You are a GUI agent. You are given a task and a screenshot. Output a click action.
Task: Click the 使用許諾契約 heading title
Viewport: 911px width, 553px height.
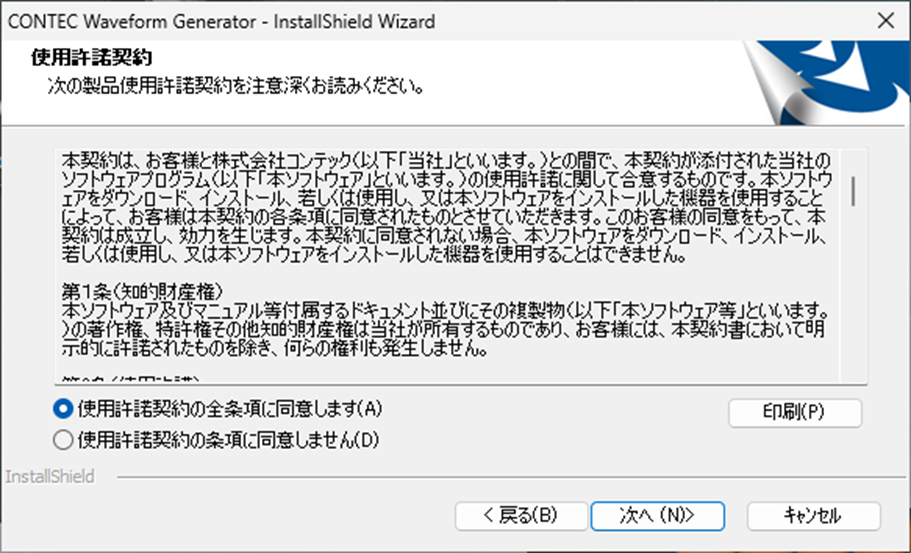click(91, 58)
